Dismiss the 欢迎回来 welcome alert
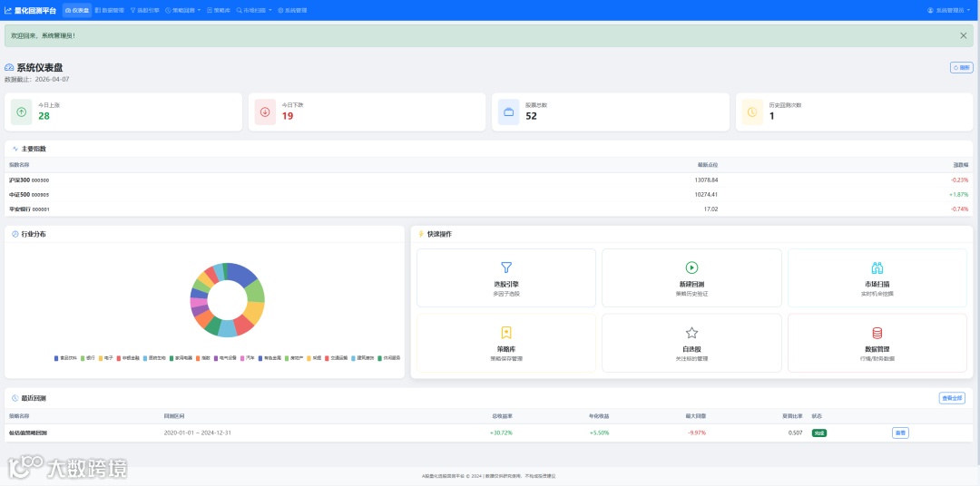The height and width of the screenshot is (486, 980). click(963, 35)
